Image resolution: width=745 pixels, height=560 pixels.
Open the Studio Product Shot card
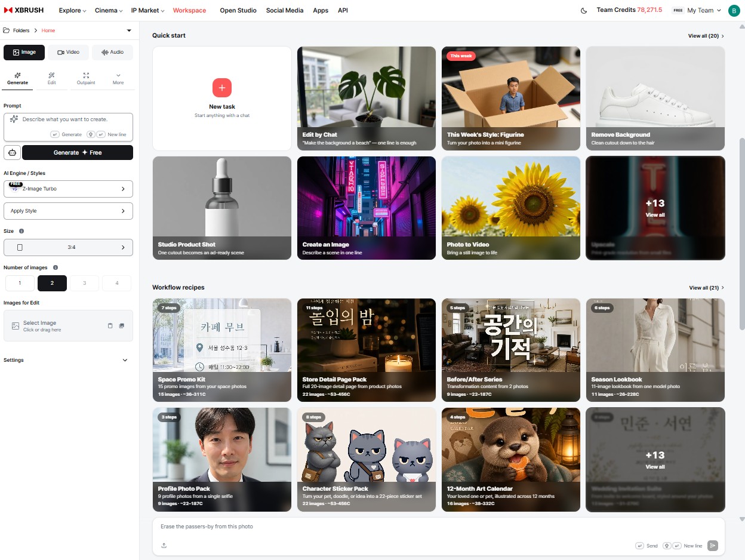pyautogui.click(x=222, y=208)
